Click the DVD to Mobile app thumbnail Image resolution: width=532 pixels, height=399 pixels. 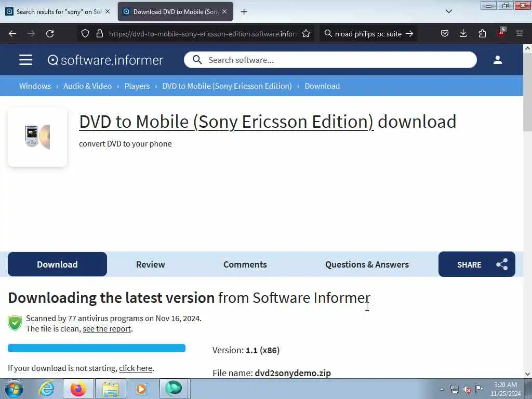click(37, 137)
